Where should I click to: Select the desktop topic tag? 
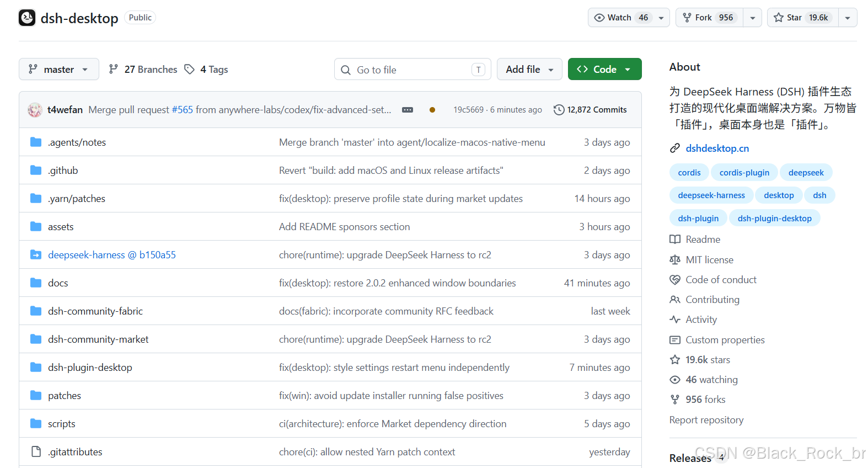[x=779, y=195]
